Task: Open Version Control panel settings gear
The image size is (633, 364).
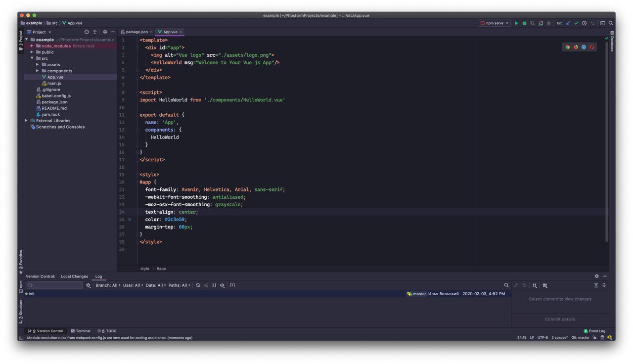Action: [597, 276]
